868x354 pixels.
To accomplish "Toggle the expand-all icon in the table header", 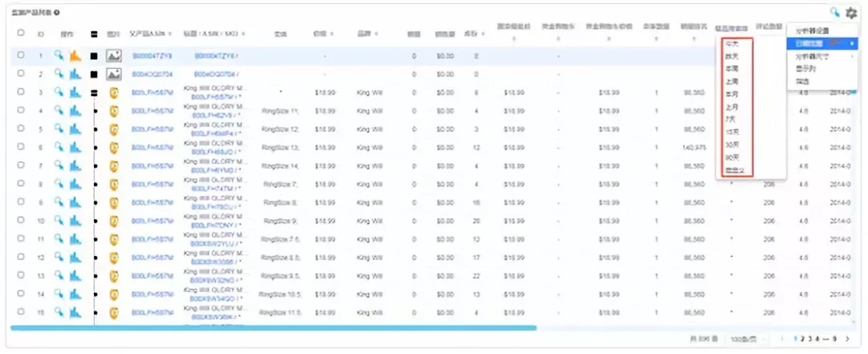I will [x=94, y=34].
